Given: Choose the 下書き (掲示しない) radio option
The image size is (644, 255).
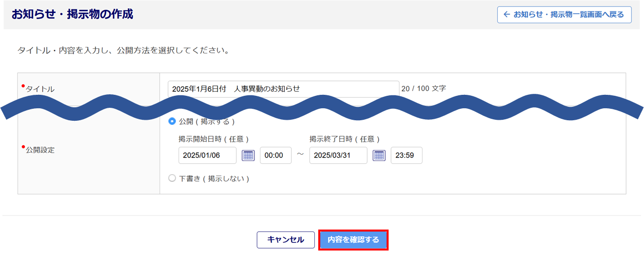Looking at the screenshot, I should [x=173, y=178].
